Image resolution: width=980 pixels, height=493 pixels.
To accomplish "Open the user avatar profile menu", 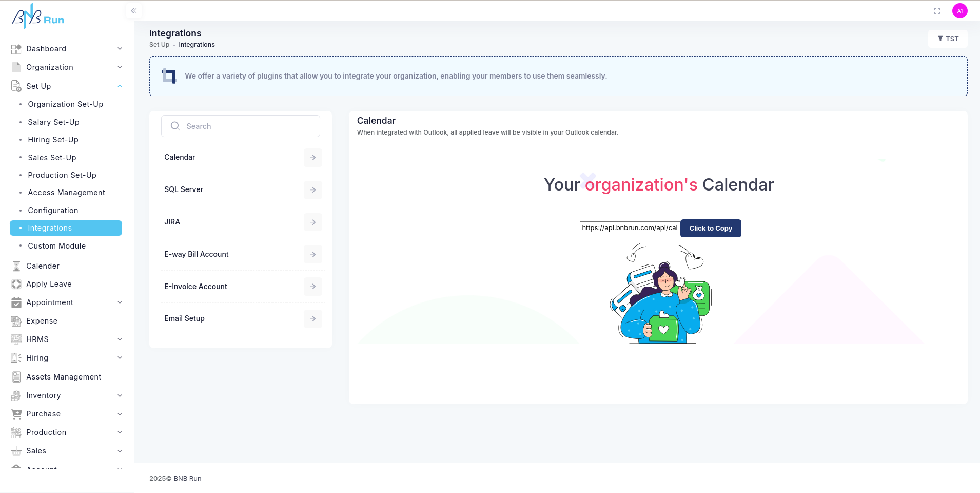I will click(959, 11).
